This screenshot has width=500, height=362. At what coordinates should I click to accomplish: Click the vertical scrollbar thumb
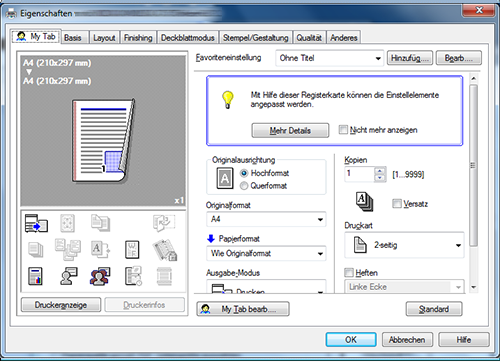(473, 165)
